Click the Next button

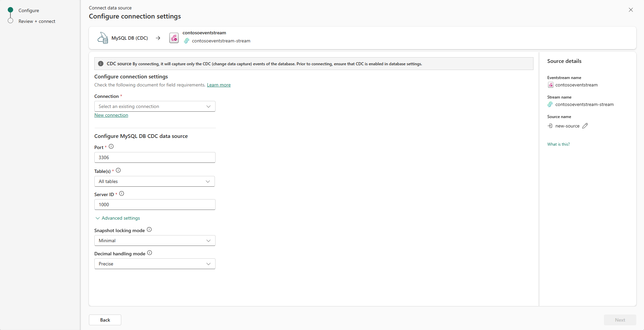click(620, 320)
